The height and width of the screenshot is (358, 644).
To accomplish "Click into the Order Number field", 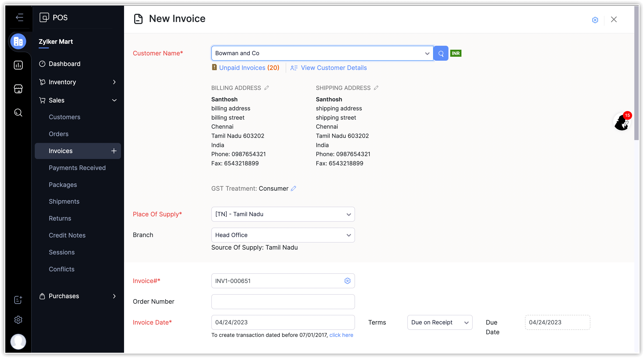I will [283, 301].
